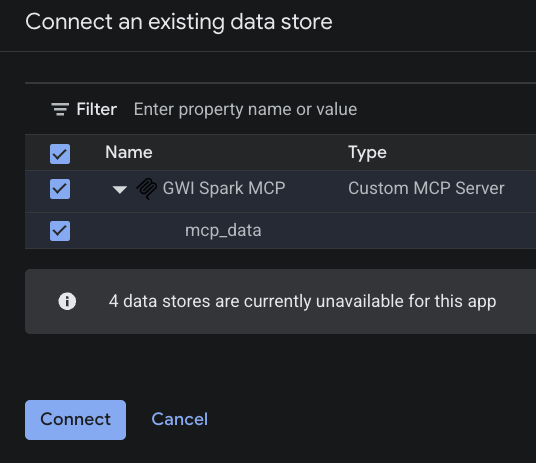Click the 4 data stores unavailable message
This screenshot has width=536, height=463.
303,302
